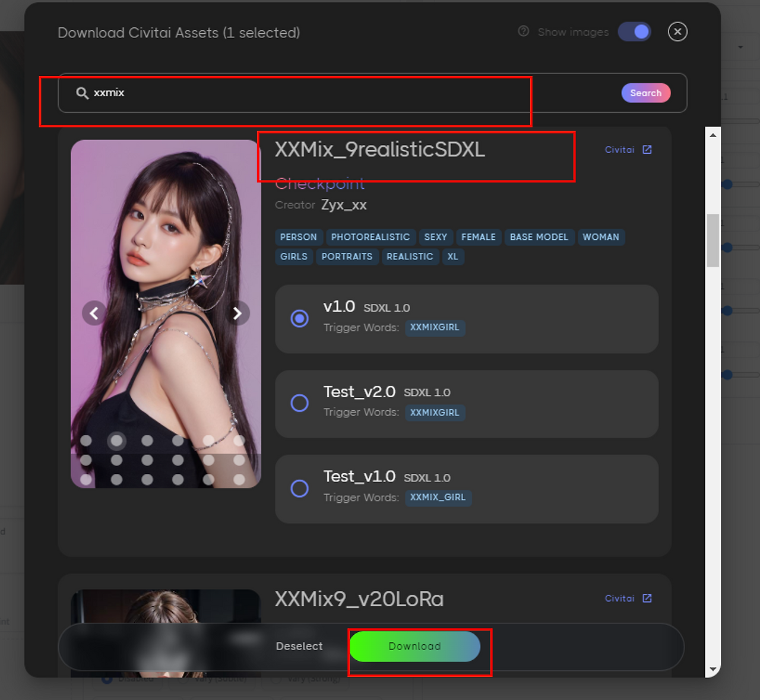The image size is (760, 700).
Task: Click the question mark help icon
Action: point(523,31)
